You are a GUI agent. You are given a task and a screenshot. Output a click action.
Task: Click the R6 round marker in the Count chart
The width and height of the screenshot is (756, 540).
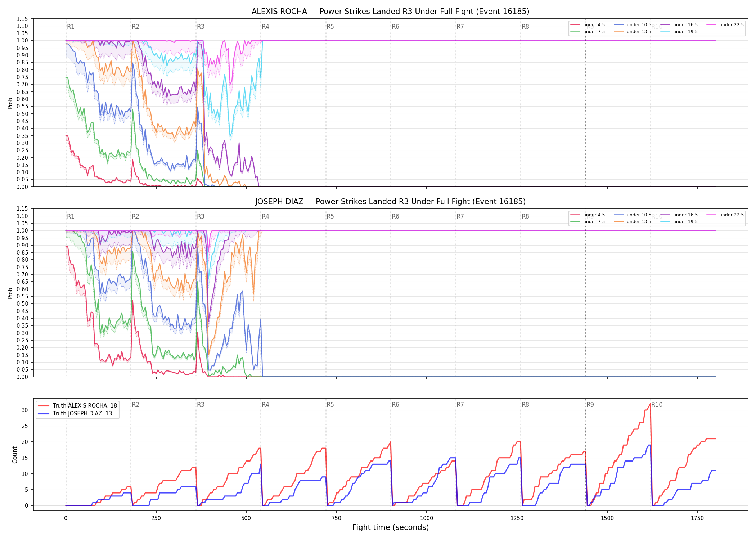pos(395,405)
